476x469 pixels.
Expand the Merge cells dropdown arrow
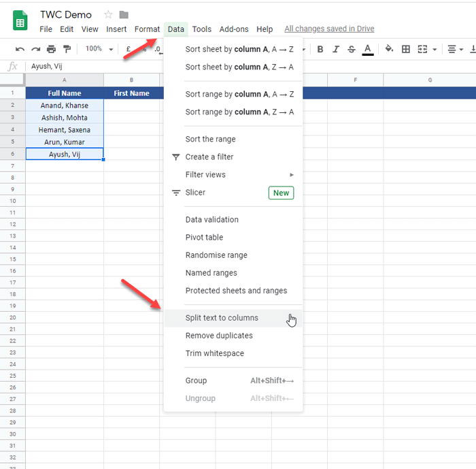click(435, 49)
